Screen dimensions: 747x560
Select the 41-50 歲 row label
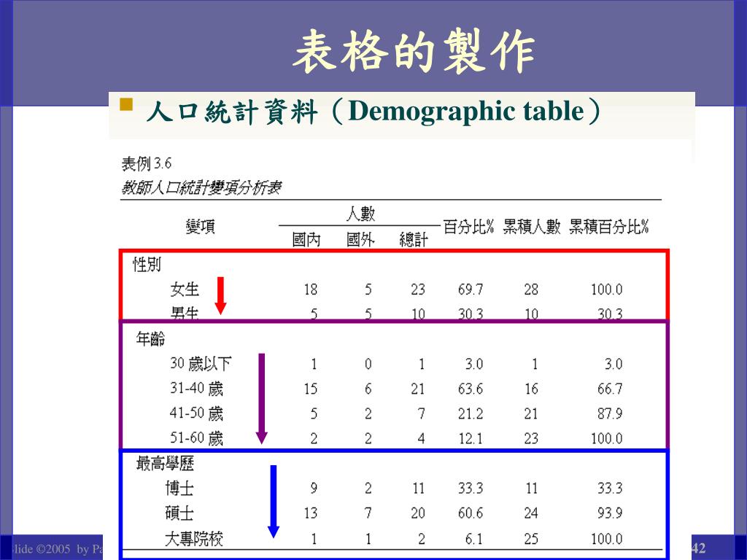[196, 413]
